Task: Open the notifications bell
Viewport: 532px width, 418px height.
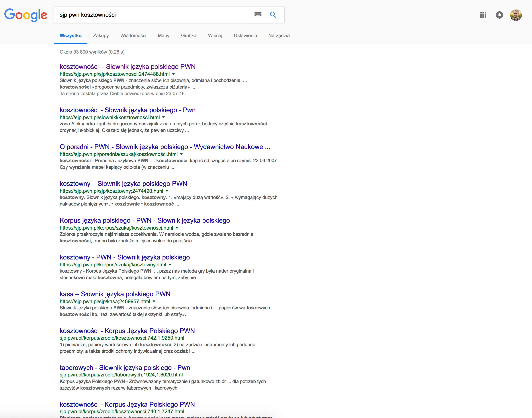Action: (x=499, y=15)
